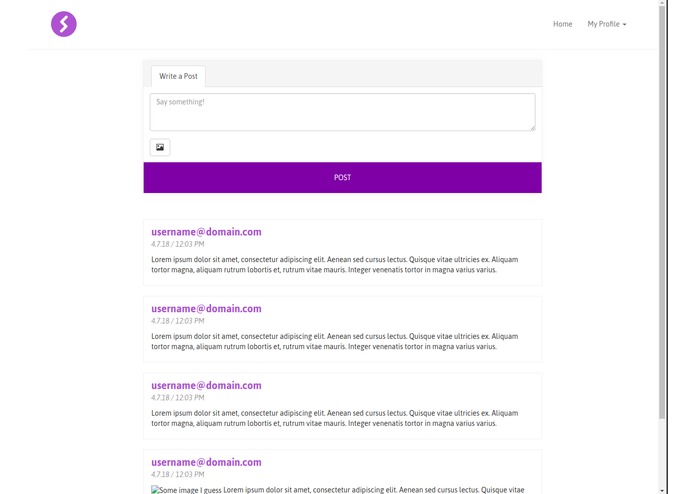Click the Lorem ipsum body text of first post
This screenshot has width=695, height=494.
[335, 265]
